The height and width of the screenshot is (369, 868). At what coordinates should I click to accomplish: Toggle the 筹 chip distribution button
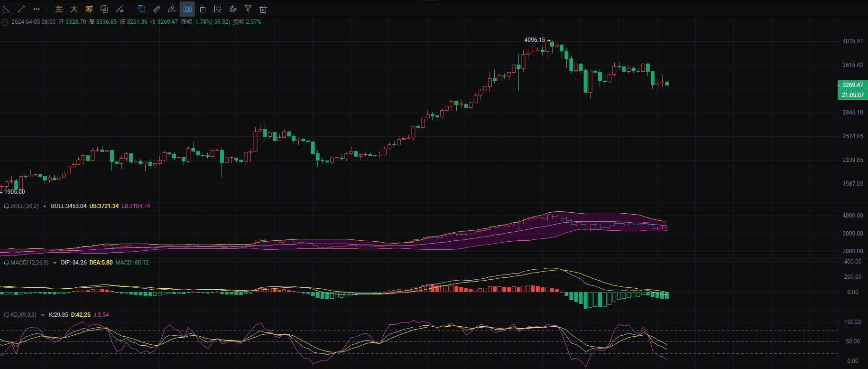(x=89, y=9)
